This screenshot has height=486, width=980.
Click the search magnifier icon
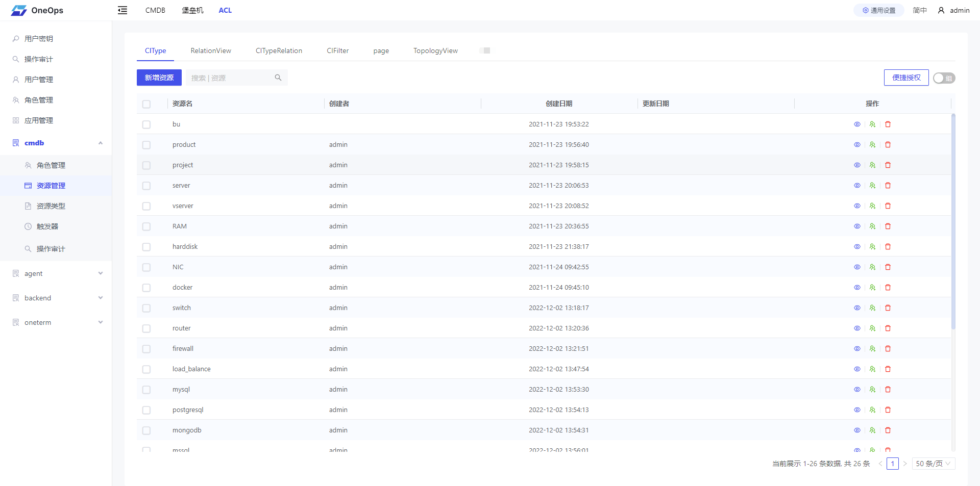[x=278, y=78]
